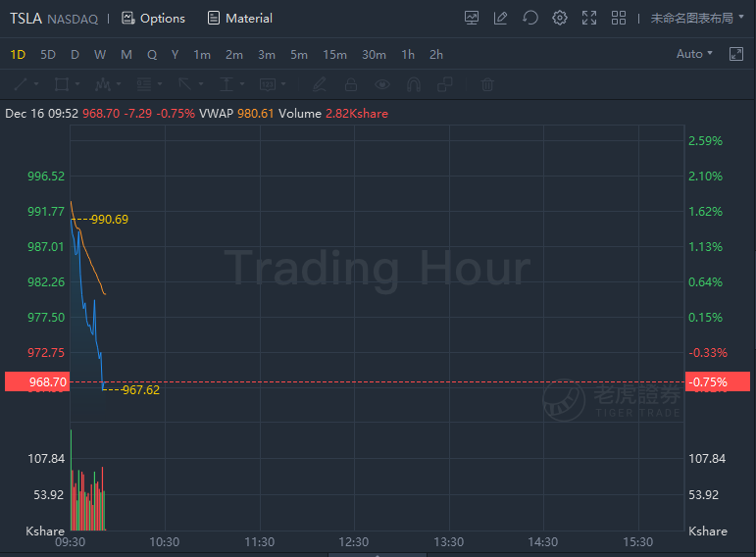The image size is (756, 557).
Task: Open the Auto scale dropdown
Action: [x=694, y=54]
